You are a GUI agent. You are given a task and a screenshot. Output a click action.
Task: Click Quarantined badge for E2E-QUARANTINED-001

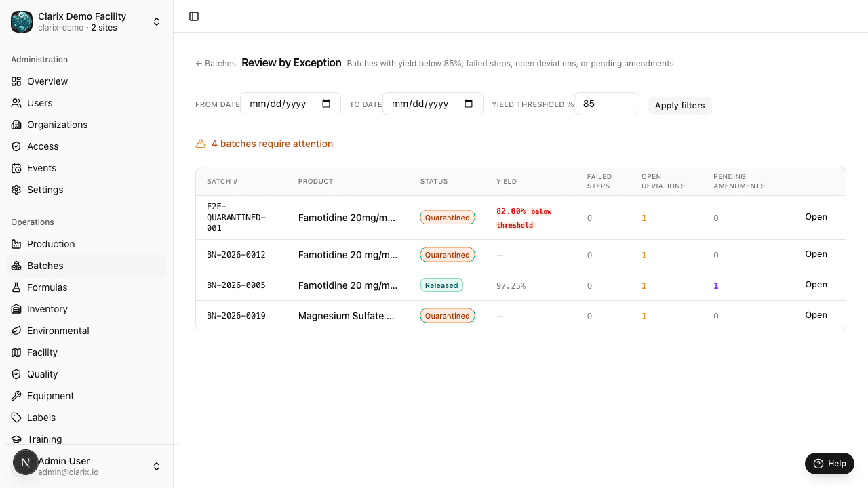click(x=448, y=218)
